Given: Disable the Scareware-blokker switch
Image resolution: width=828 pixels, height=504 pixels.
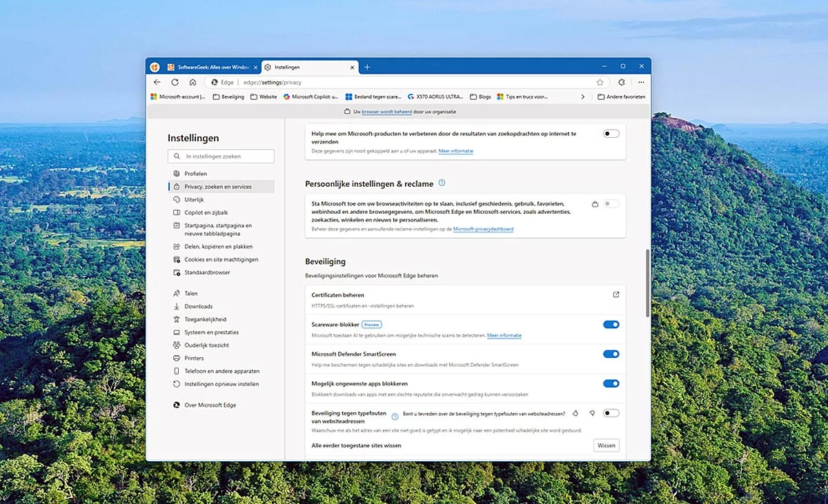Looking at the screenshot, I should pos(611,325).
